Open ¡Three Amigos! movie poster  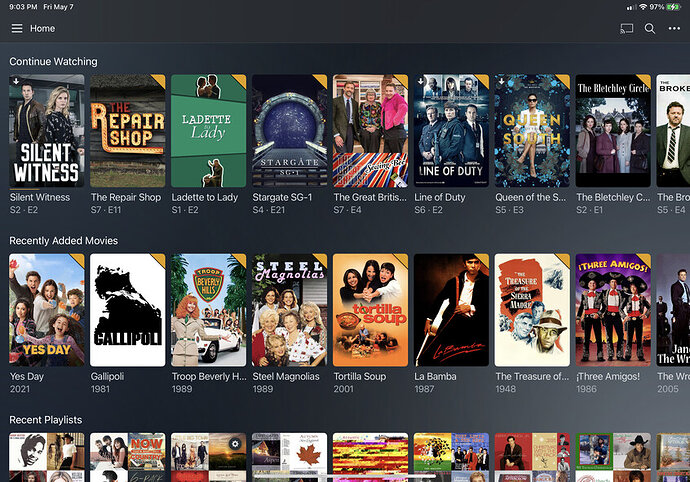click(x=613, y=310)
